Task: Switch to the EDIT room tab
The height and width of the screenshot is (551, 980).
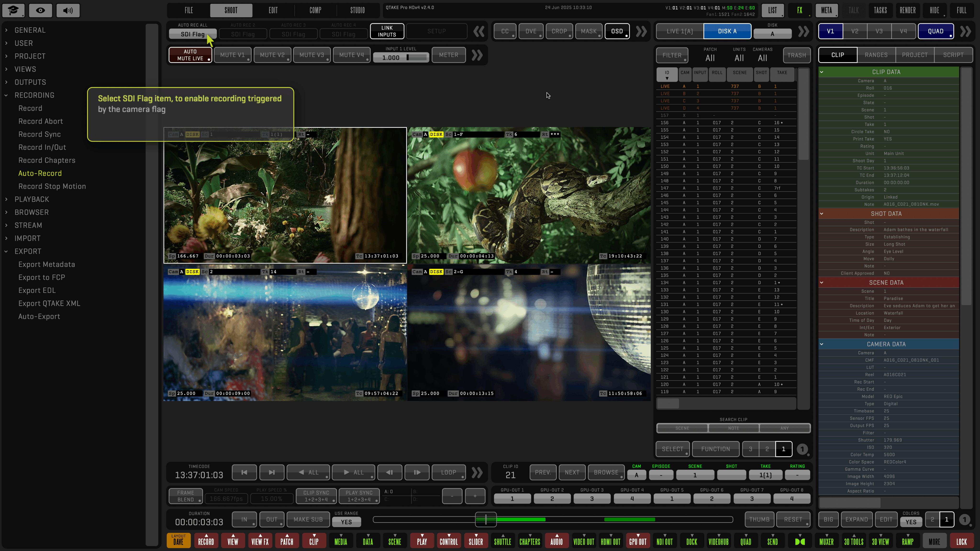Action: [273, 10]
